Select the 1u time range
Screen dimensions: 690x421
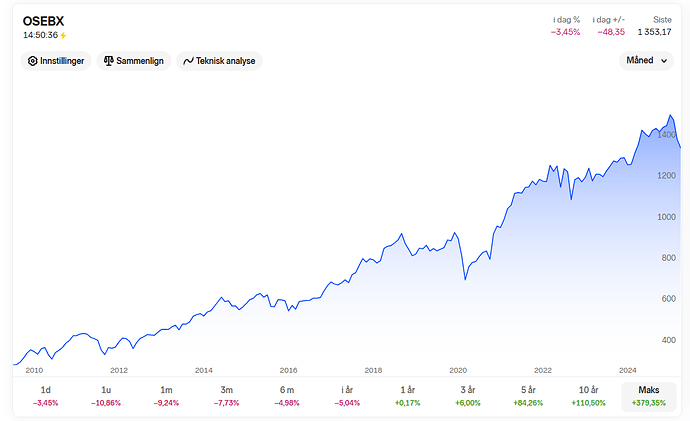click(106, 396)
